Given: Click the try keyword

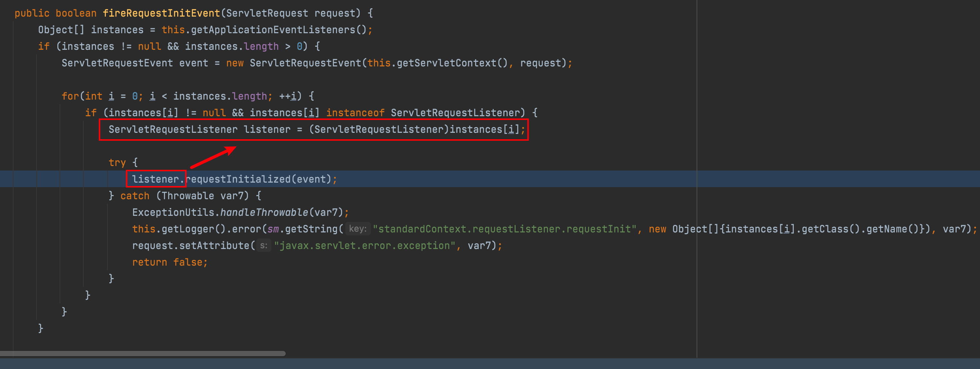Looking at the screenshot, I should [117, 163].
